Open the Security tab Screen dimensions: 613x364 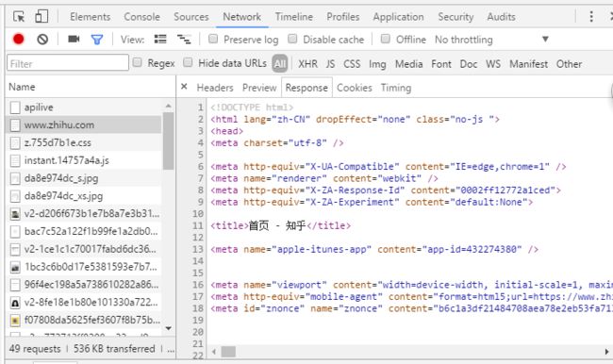click(x=456, y=17)
